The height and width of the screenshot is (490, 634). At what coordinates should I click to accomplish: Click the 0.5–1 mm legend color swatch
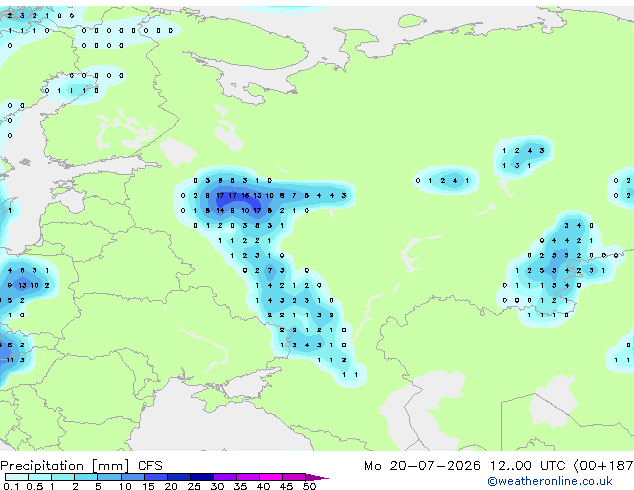[x=40, y=477]
